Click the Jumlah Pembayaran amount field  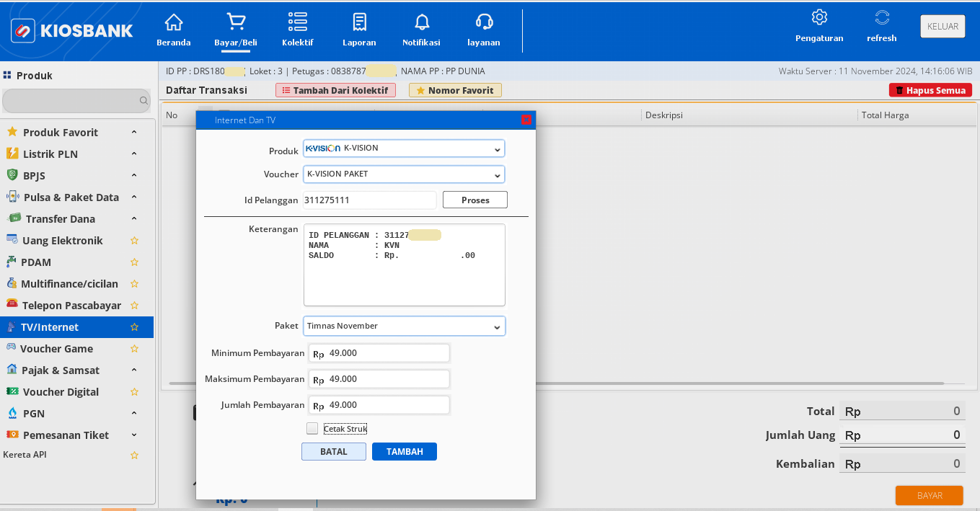pyautogui.click(x=379, y=405)
